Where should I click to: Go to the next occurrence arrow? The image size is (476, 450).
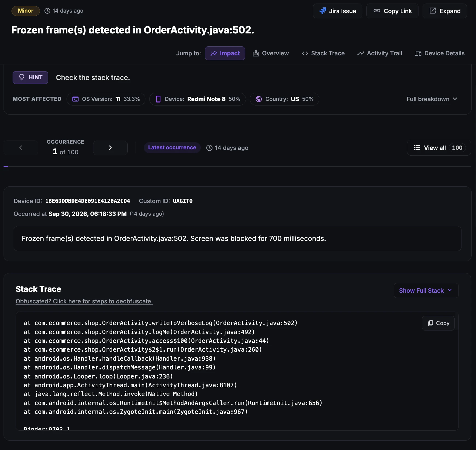[x=110, y=148]
